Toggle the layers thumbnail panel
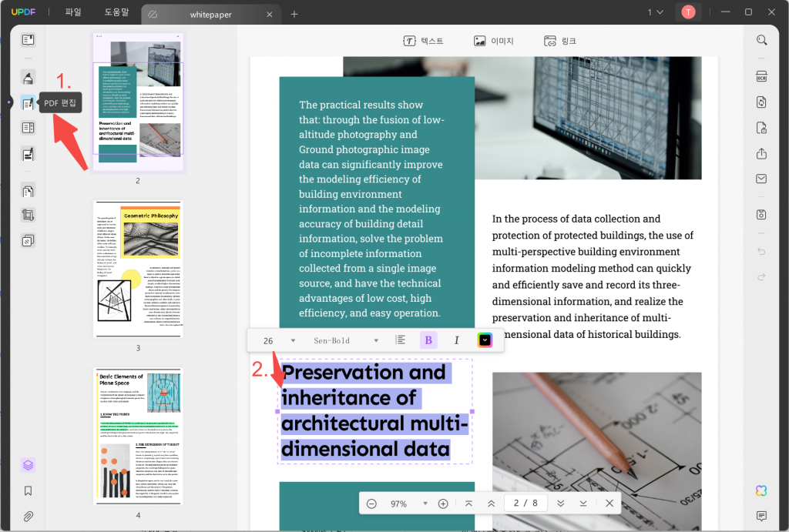789x532 pixels. pyautogui.click(x=28, y=465)
